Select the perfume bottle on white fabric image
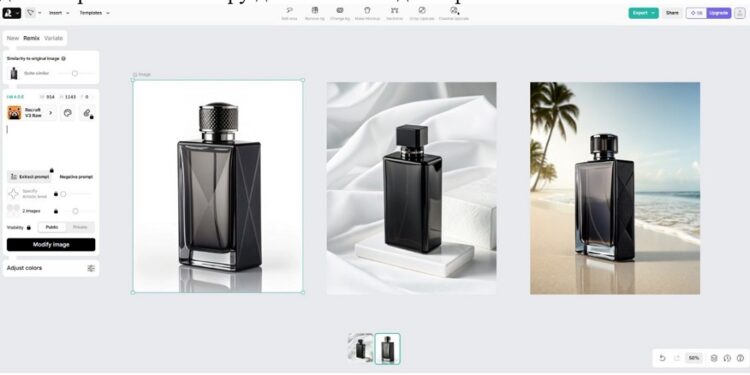 click(411, 188)
